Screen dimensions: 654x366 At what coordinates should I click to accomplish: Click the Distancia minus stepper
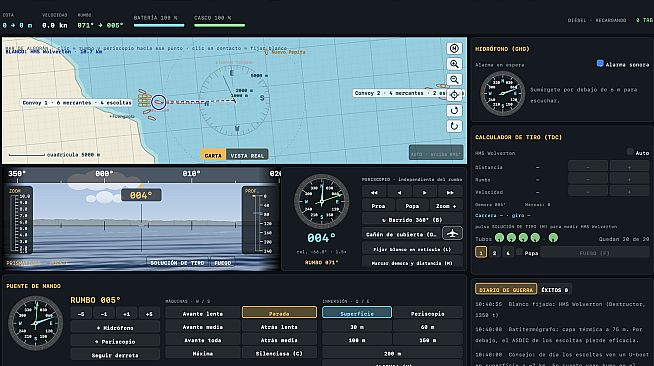(588, 167)
